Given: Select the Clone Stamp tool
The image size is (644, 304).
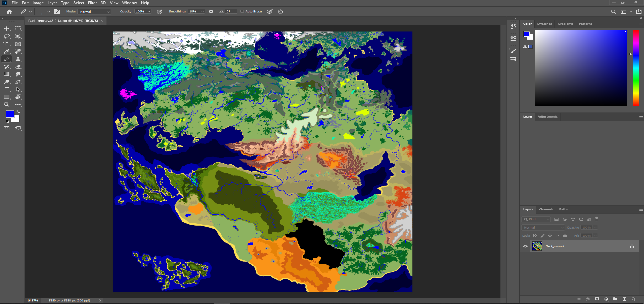Looking at the screenshot, I should tap(18, 59).
